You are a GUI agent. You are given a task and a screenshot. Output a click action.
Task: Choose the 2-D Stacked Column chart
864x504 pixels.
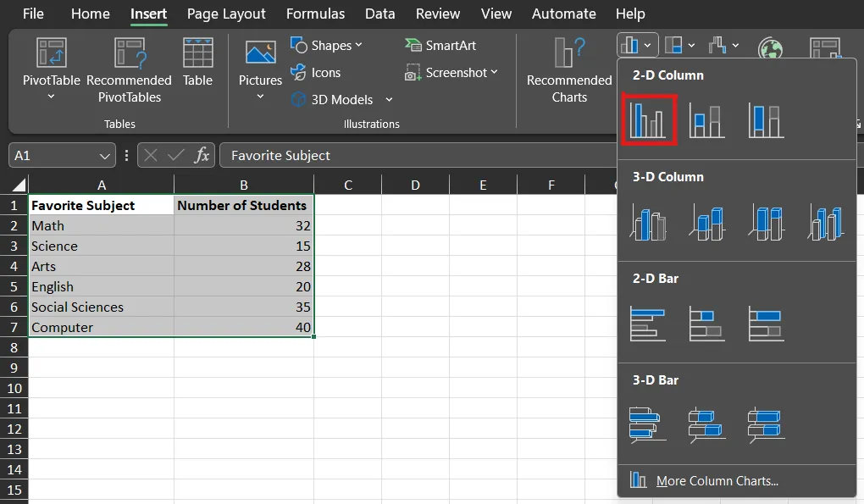pos(707,120)
